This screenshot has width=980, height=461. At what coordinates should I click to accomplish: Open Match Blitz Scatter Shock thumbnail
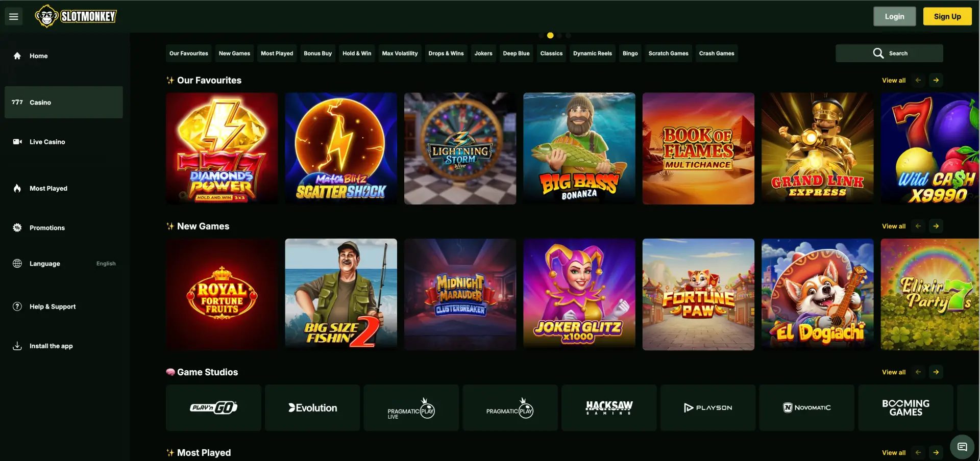tap(341, 148)
